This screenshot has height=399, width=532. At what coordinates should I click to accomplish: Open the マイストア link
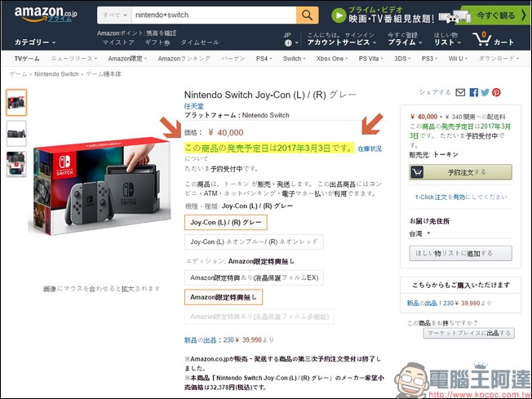tap(118, 42)
